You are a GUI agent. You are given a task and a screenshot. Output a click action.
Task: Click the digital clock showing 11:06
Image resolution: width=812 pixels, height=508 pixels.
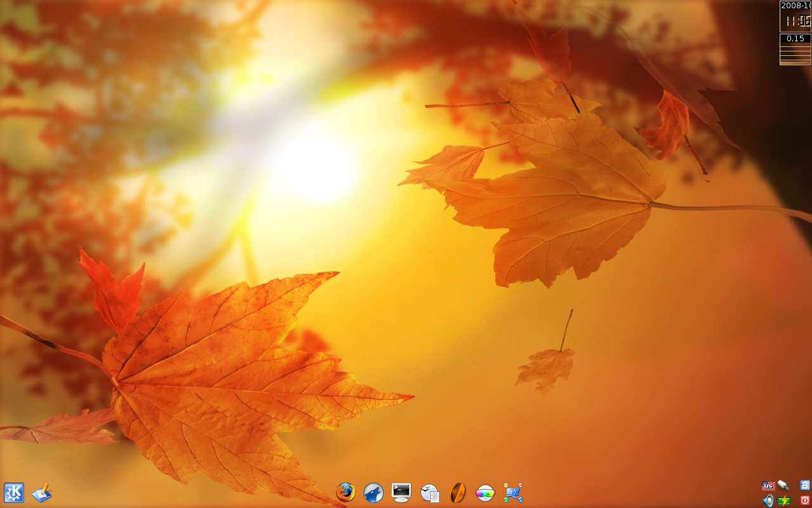click(x=796, y=21)
